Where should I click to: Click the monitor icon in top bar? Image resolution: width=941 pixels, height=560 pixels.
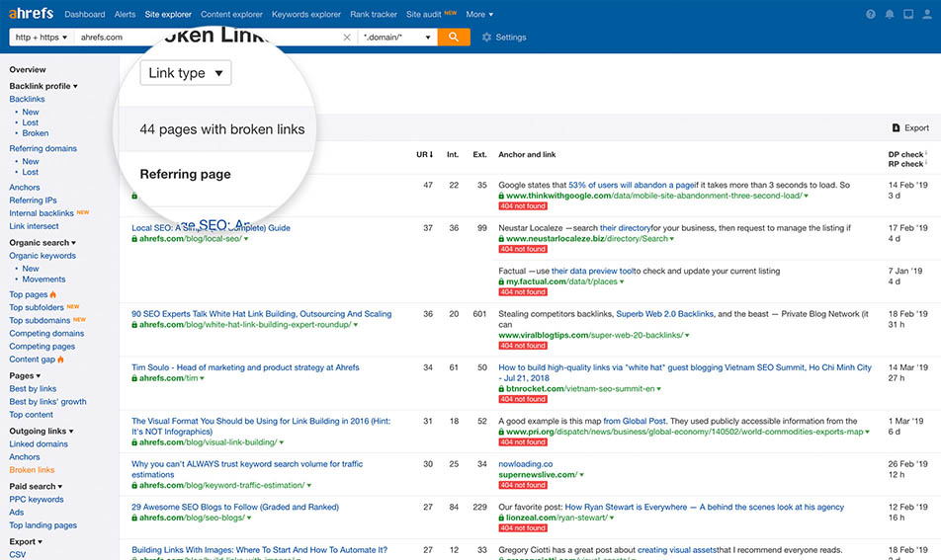coord(908,15)
